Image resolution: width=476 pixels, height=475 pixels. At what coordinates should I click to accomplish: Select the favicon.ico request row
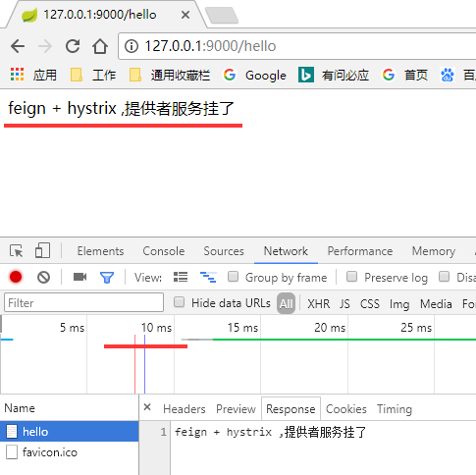pyautogui.click(x=70, y=452)
